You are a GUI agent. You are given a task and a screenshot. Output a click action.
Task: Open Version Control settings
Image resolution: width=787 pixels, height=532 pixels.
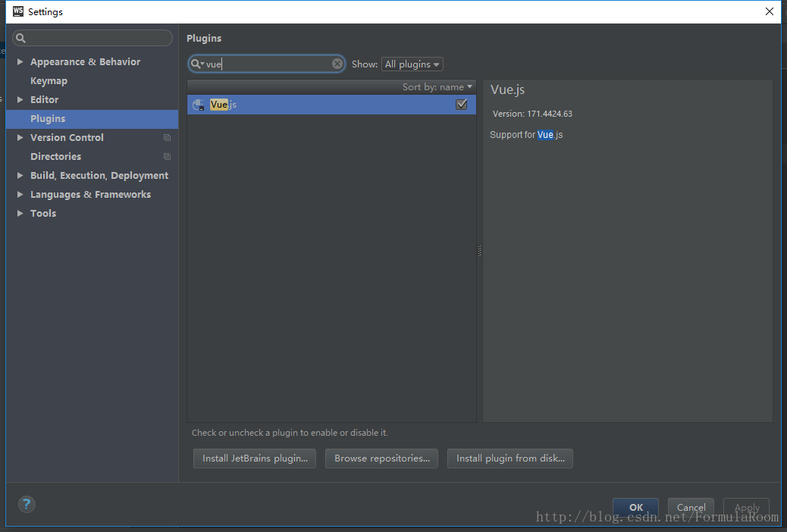(x=67, y=137)
